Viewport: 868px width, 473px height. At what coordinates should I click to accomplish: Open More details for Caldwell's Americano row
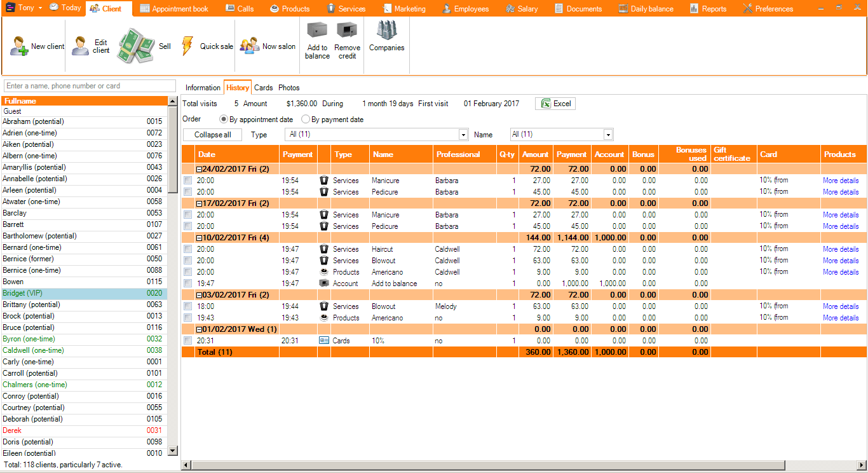pos(841,272)
